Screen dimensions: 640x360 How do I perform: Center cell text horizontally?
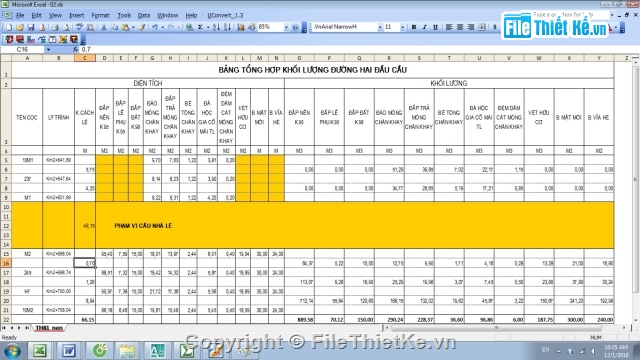click(460, 27)
